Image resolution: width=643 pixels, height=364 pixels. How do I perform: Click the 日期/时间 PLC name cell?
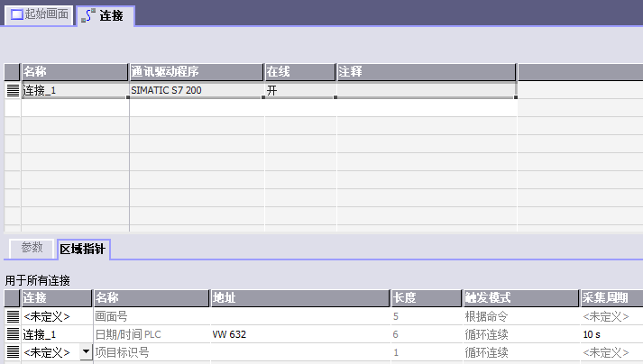[x=152, y=334]
